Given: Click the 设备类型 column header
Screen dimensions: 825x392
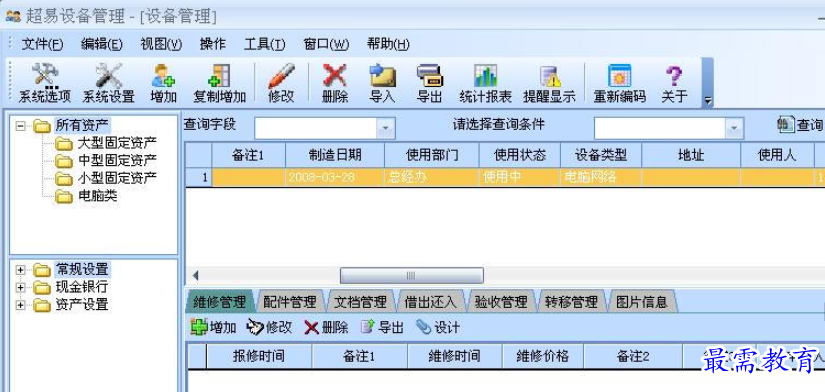Looking at the screenshot, I should pos(601,155).
